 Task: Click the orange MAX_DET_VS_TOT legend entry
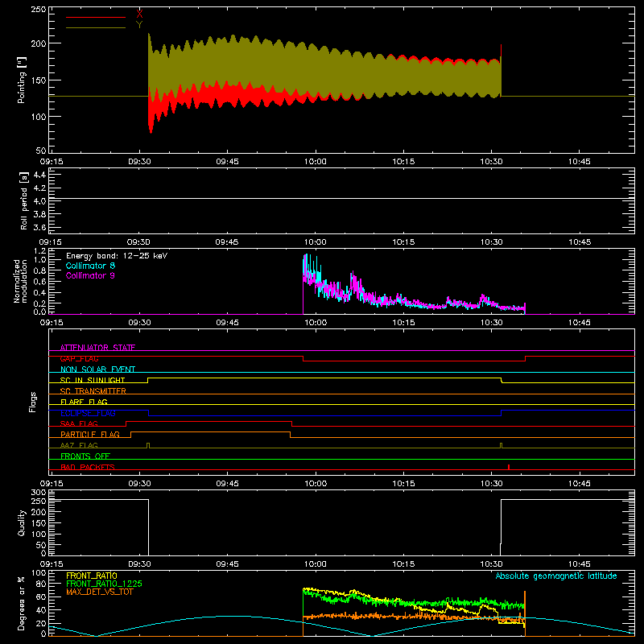100,592
